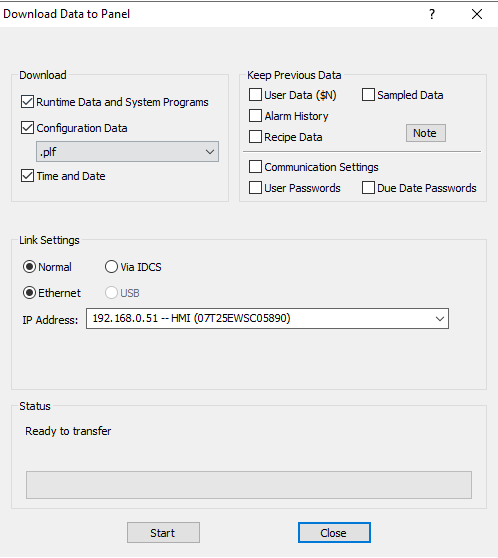Enable the User Passwords checkbox
Screen dimensions: 498x558
tap(255, 188)
